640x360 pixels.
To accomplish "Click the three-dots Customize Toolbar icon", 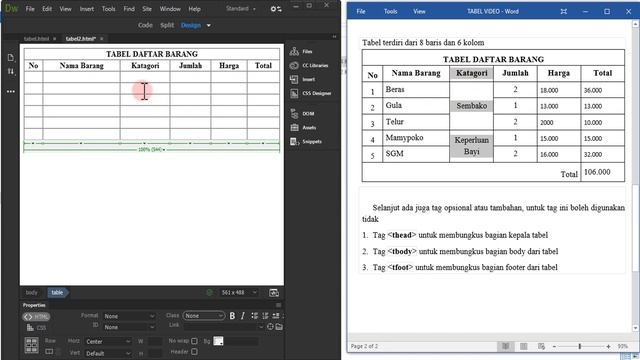I will (x=11, y=91).
